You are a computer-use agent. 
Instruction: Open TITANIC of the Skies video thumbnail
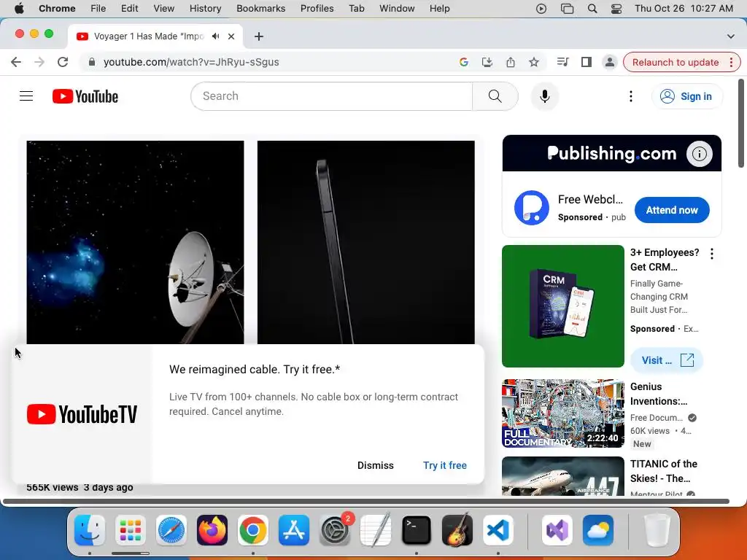pos(563,476)
